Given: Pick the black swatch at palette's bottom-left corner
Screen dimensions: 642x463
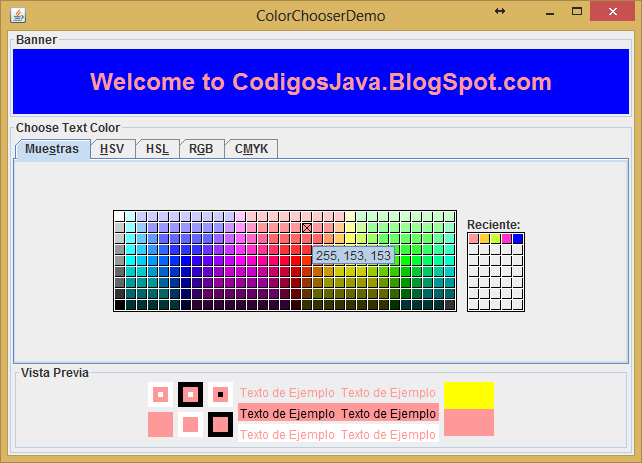Looking at the screenshot, I should pos(120,305).
